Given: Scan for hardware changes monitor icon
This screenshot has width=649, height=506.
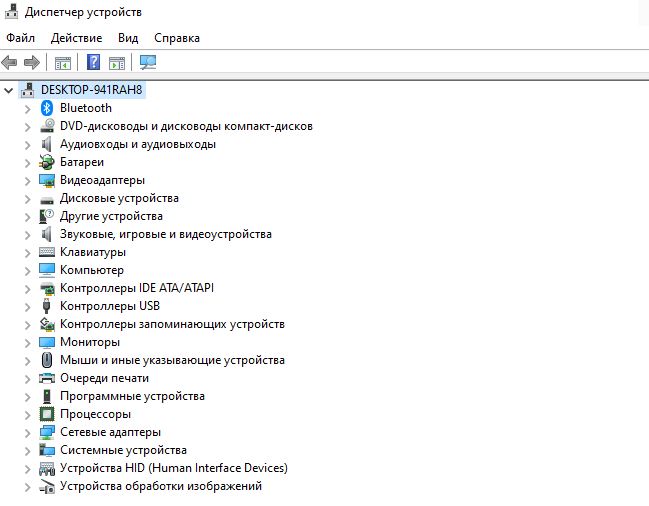Looking at the screenshot, I should point(148,63).
